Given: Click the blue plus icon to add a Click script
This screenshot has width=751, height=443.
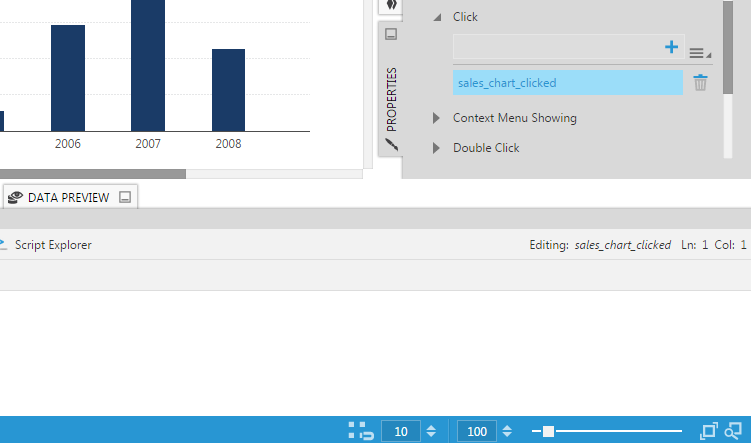Looking at the screenshot, I should 671,47.
